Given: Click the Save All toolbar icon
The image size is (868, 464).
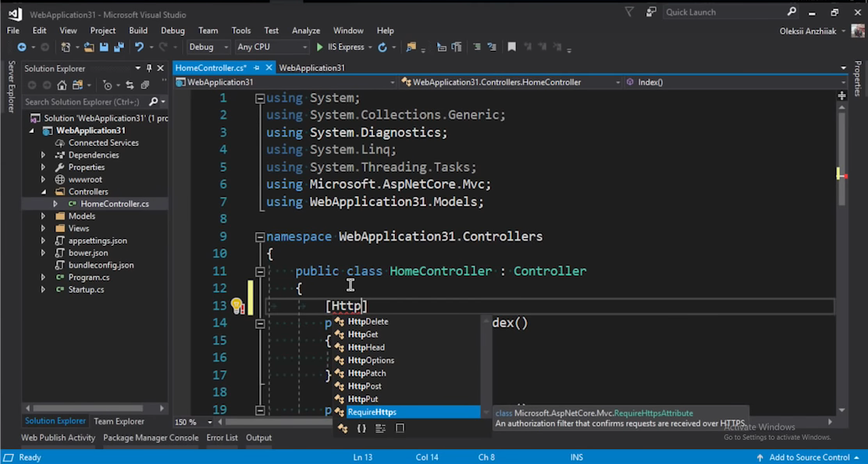Looking at the screenshot, I should click(x=119, y=48).
